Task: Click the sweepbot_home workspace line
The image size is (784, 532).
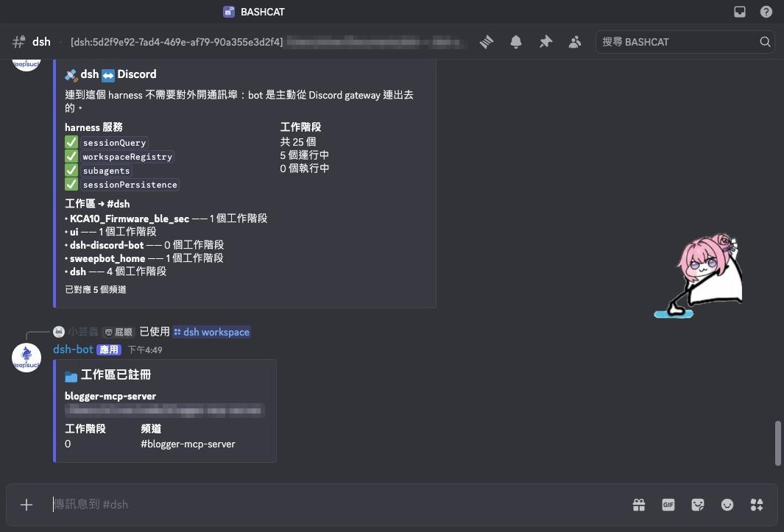Action: pos(144,258)
